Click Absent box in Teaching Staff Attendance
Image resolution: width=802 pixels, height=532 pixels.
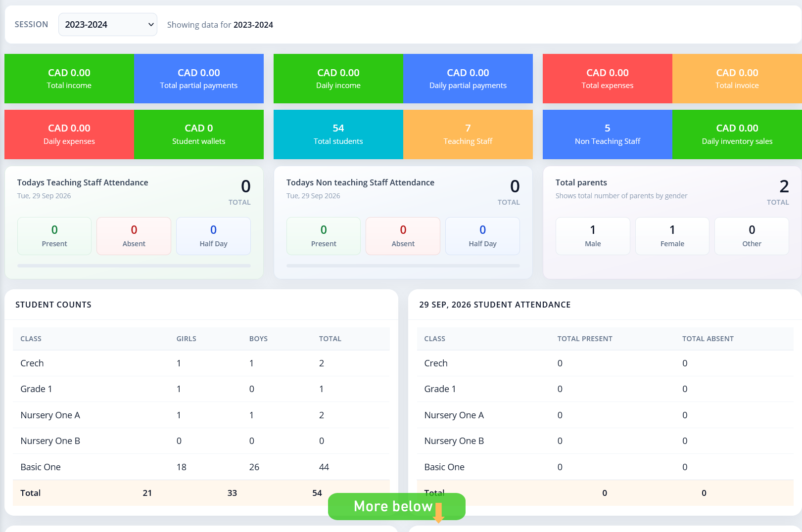pyautogui.click(x=134, y=236)
